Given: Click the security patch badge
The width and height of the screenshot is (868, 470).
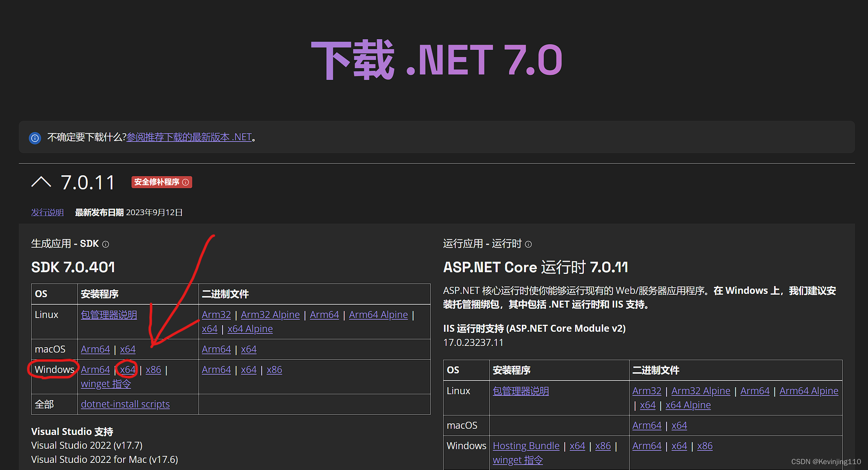Looking at the screenshot, I should coord(157,182).
